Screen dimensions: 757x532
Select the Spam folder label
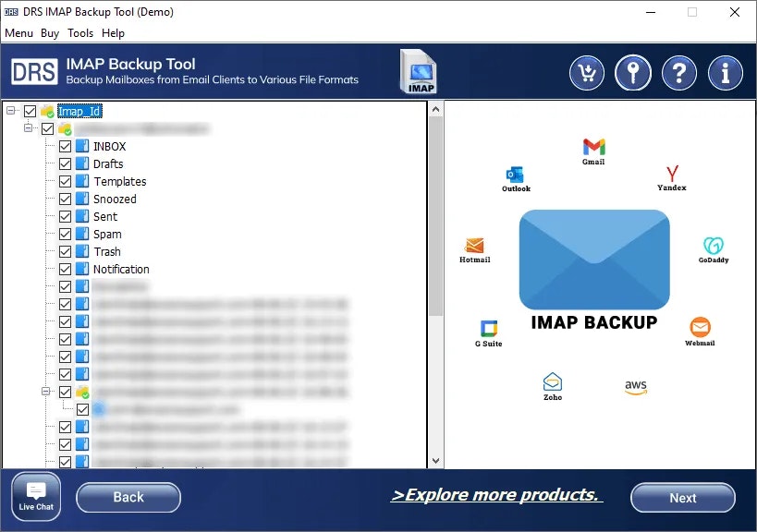(x=107, y=234)
